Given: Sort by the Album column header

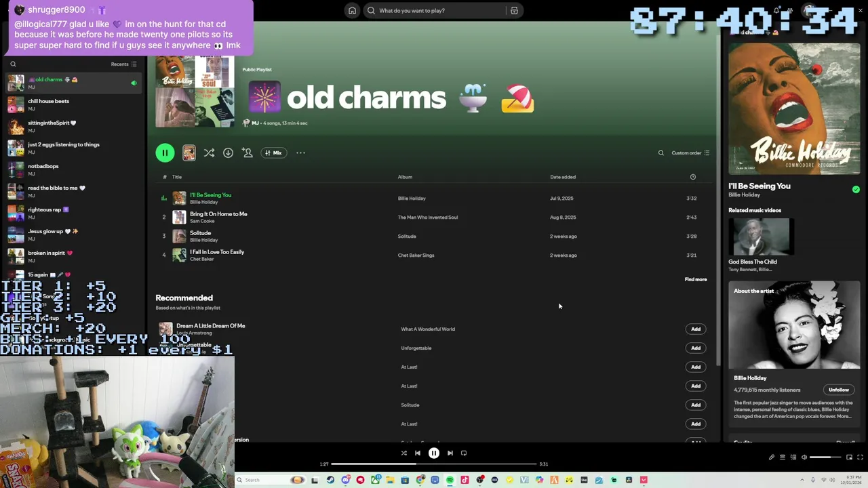Looking at the screenshot, I should click(405, 177).
